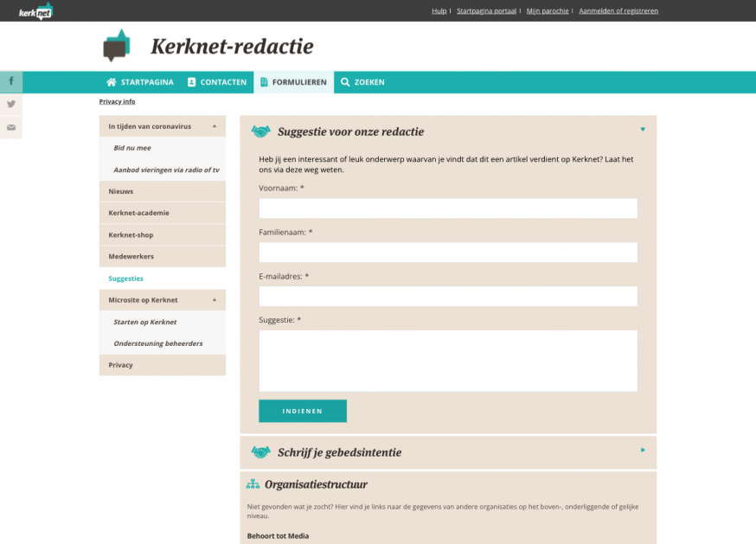
Task: Share page via Twitter icon
Action: pos(11,104)
